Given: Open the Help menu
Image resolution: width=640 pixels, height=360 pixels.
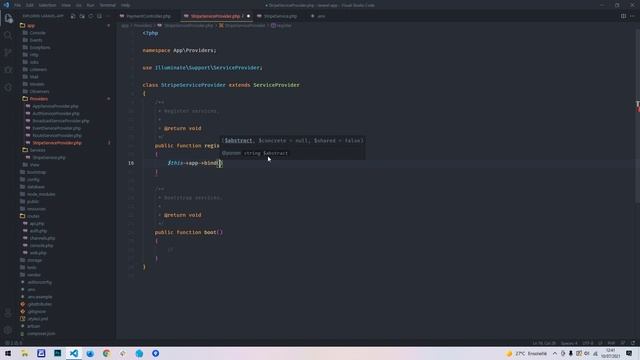Looking at the screenshot, I should (126, 5).
